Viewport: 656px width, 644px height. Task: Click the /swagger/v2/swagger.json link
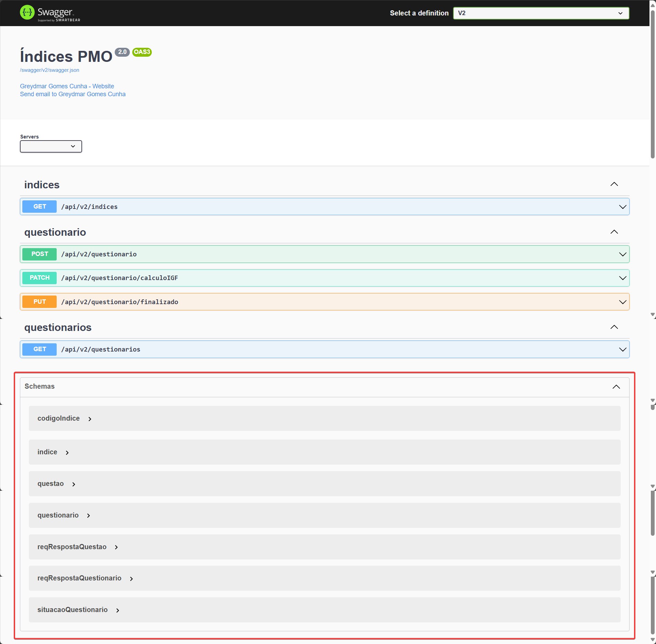pos(49,70)
